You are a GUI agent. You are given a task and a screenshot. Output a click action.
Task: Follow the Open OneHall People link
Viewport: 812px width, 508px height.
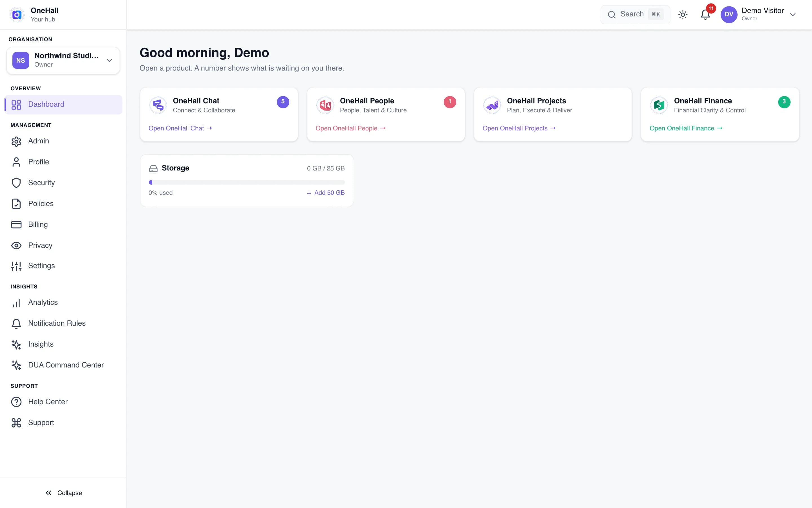tap(350, 128)
